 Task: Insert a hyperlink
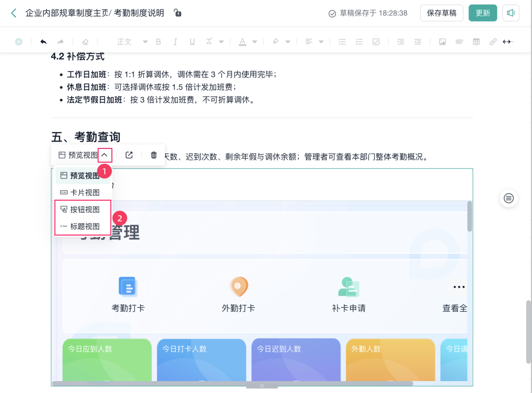point(493,42)
